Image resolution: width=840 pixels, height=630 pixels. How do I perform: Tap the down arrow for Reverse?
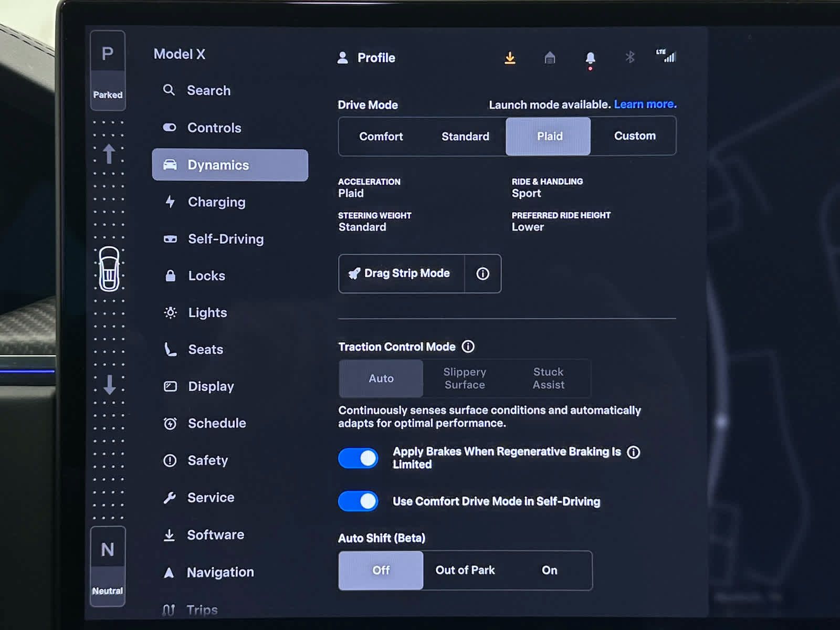[109, 385]
